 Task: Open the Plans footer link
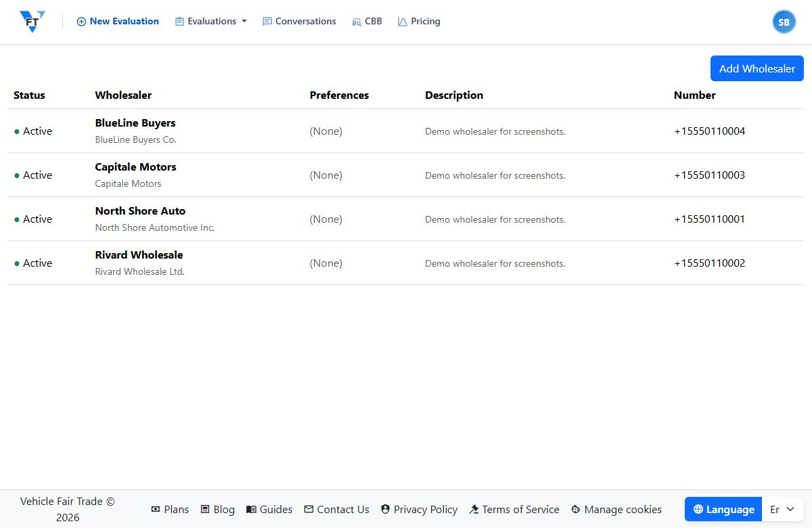coord(170,509)
